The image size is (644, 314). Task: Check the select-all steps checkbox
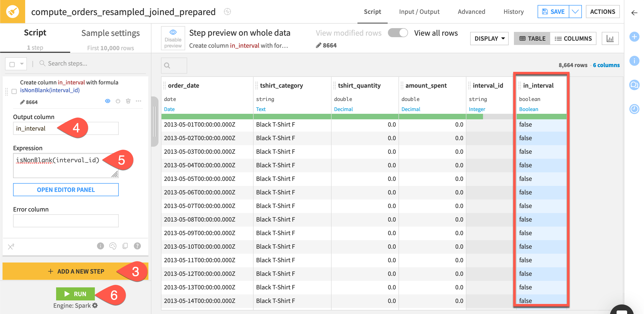(12, 64)
